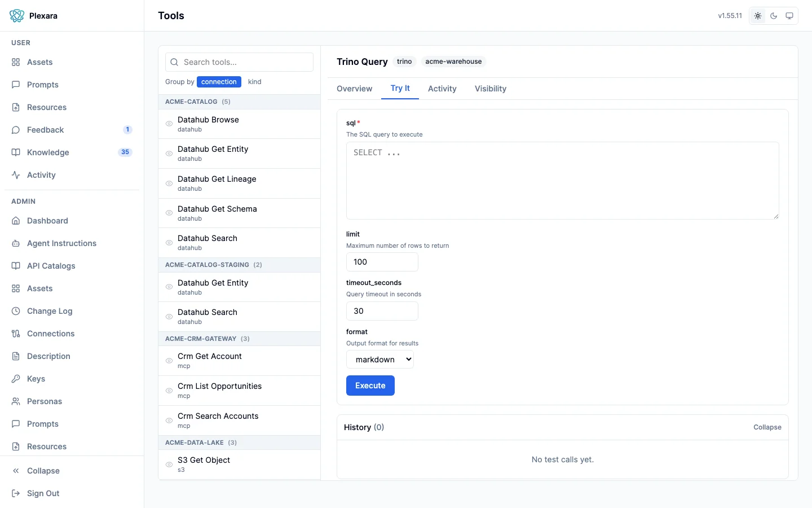
Task: Open the Overview tab
Action: (354, 89)
